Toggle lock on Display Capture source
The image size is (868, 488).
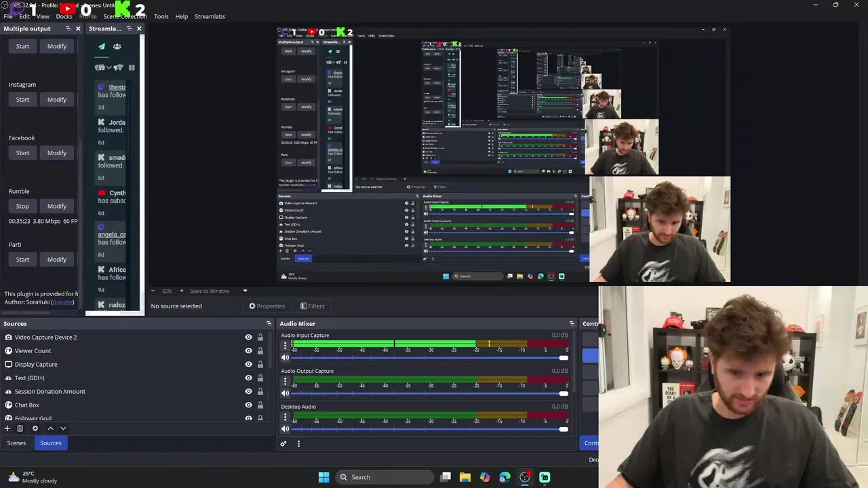click(x=260, y=364)
